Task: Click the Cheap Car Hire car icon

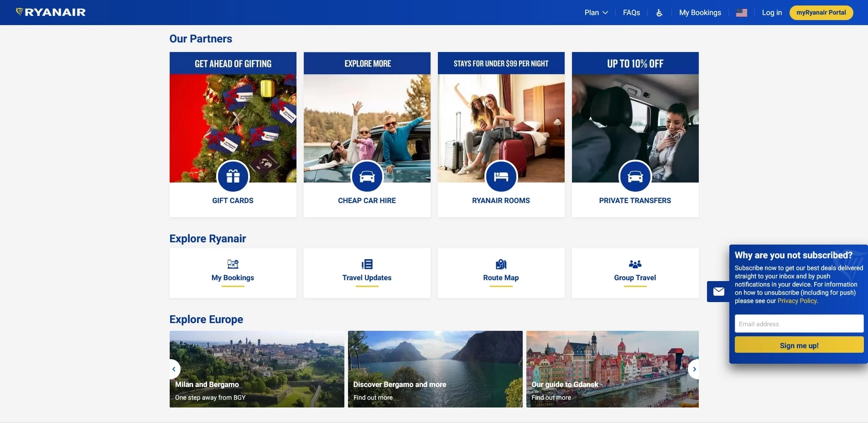Action: click(367, 176)
